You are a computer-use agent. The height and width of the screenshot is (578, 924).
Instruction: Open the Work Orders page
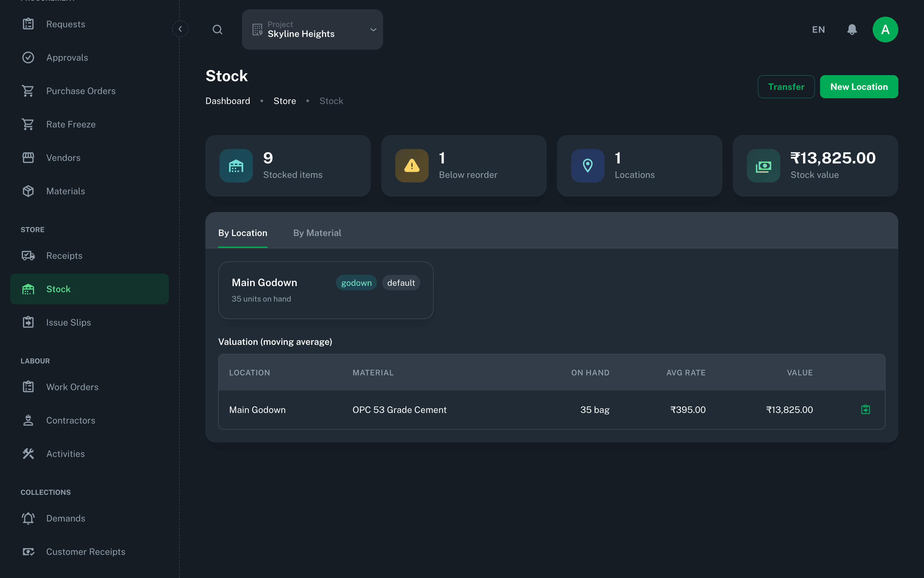(x=89, y=387)
